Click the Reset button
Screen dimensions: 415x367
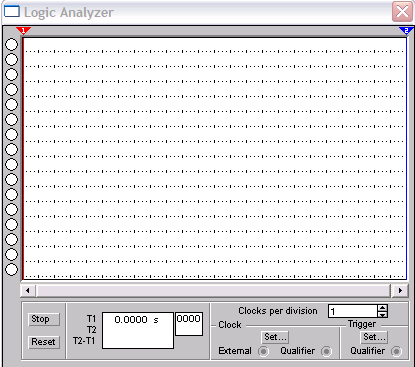[x=44, y=342]
